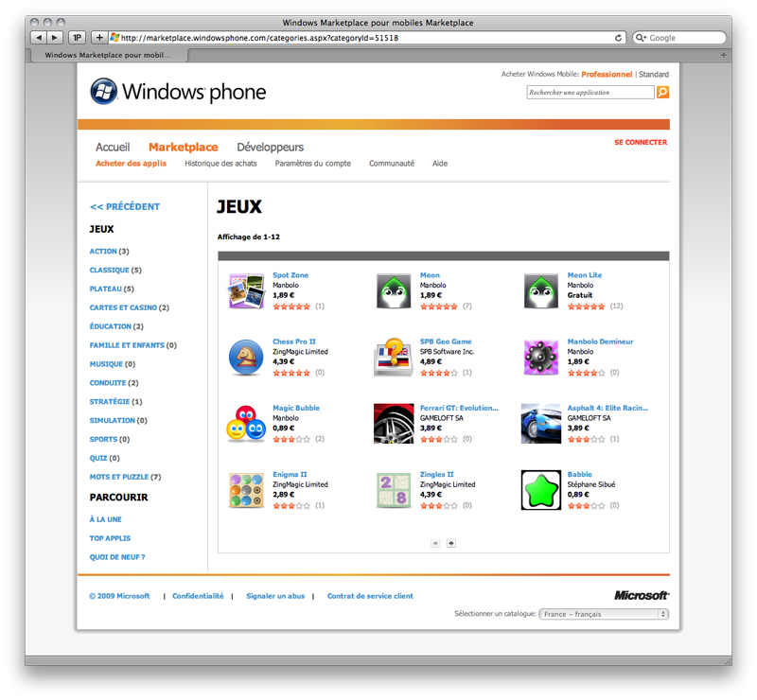Screen dimensions: 757x700
Task: Reload the page with the refresh icon
Action: click(x=618, y=38)
